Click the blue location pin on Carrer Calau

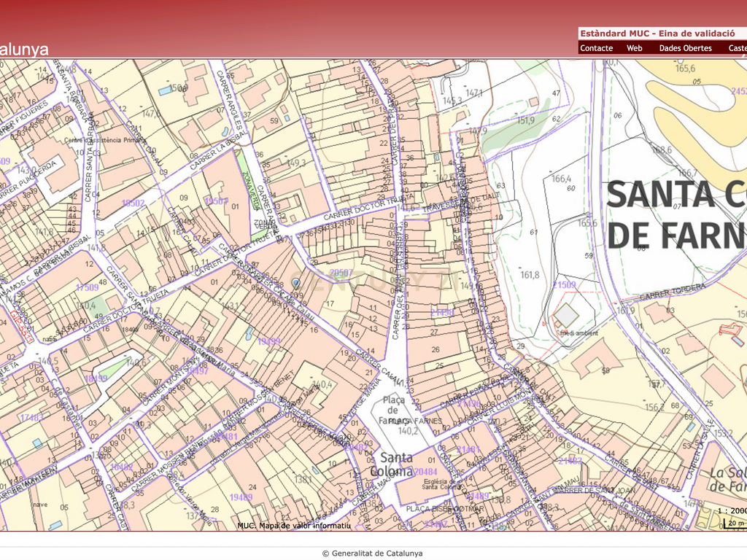pyautogui.click(x=296, y=284)
